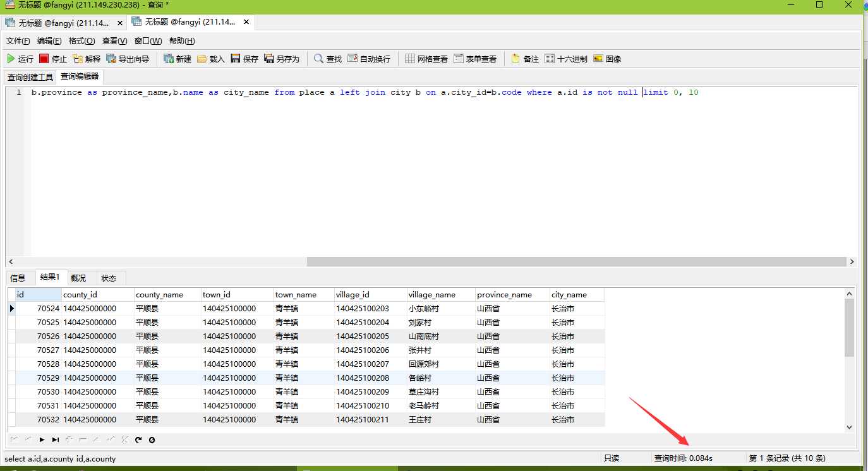The width and height of the screenshot is (868, 471).
Task: Close the second 无标题 @fangyi tab
Action: tap(246, 22)
